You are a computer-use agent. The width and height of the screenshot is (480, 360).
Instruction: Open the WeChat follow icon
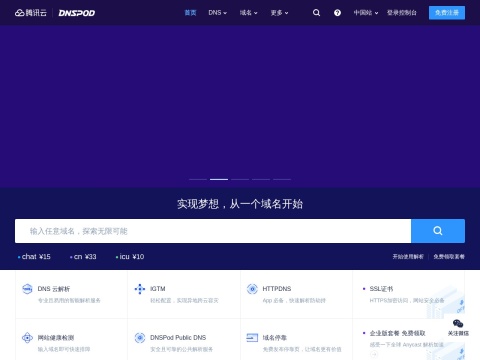458,323
